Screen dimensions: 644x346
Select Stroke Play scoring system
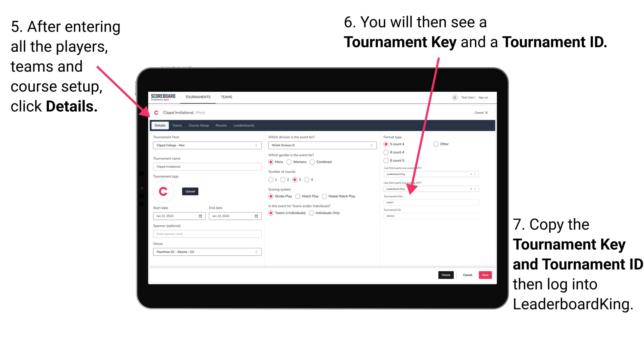coord(272,196)
